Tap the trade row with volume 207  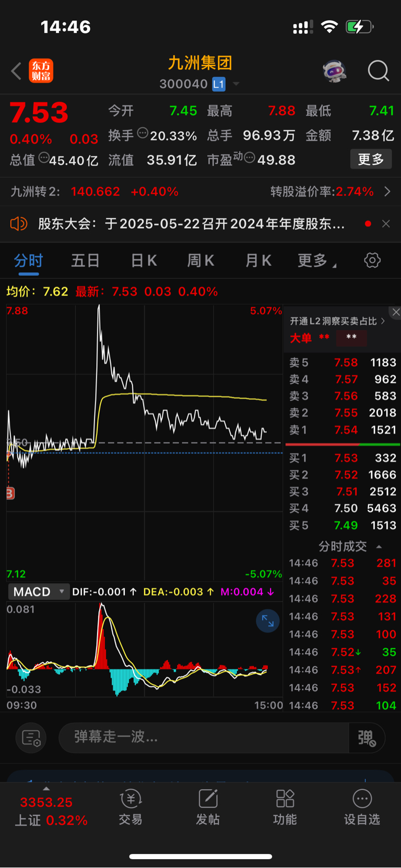pyautogui.click(x=343, y=670)
